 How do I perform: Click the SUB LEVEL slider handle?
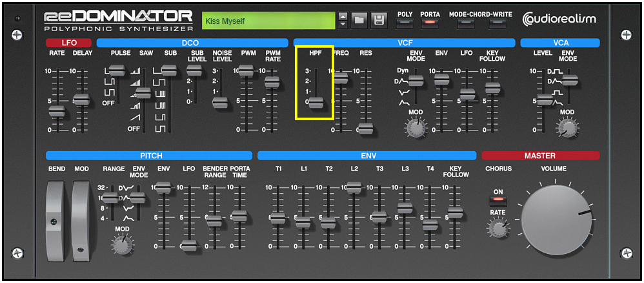coord(194,70)
